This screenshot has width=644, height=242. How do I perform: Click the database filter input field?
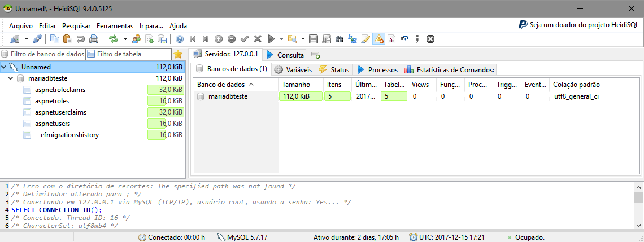pyautogui.click(x=43, y=54)
